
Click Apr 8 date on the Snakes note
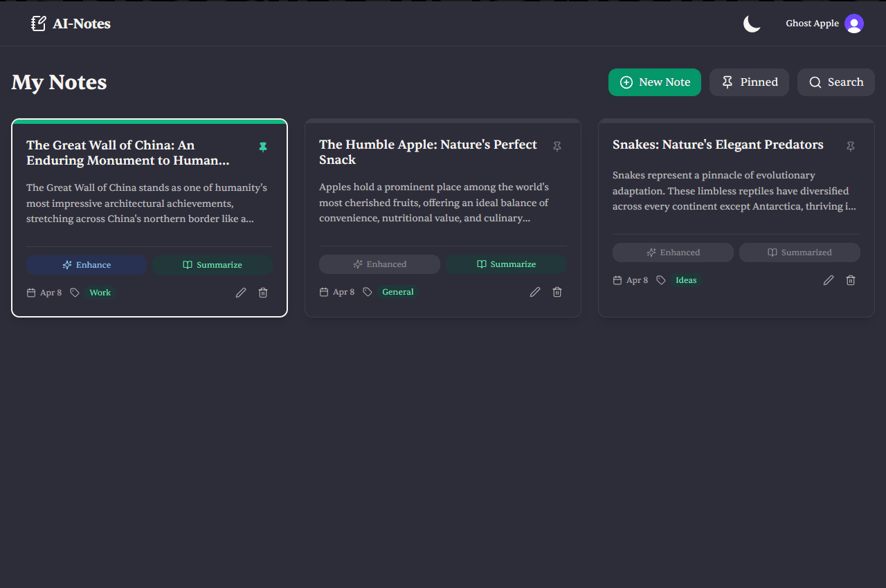pos(637,280)
